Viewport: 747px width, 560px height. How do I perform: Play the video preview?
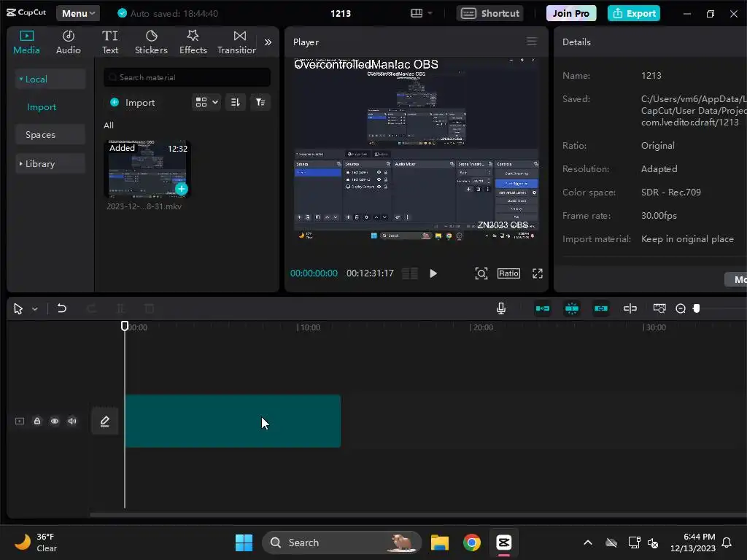point(433,273)
